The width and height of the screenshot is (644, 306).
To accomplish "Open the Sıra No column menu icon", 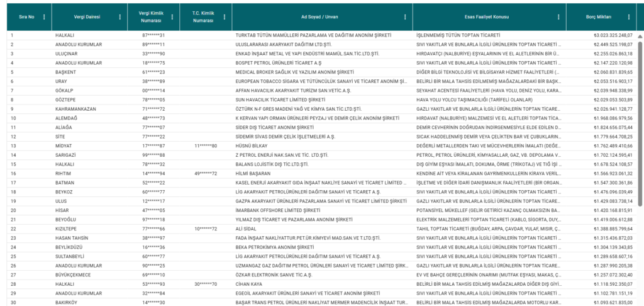I will (x=44, y=17).
